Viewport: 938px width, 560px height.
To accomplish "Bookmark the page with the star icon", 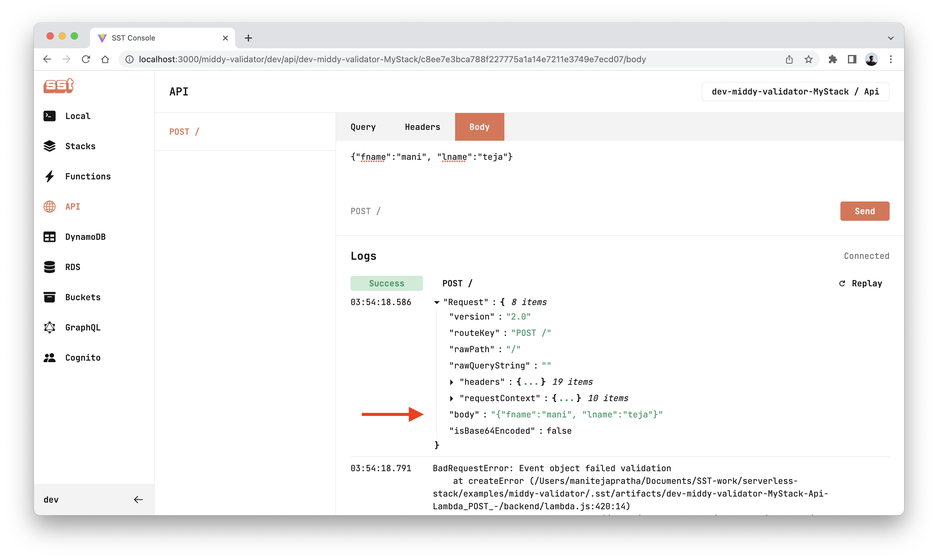I will click(x=808, y=59).
